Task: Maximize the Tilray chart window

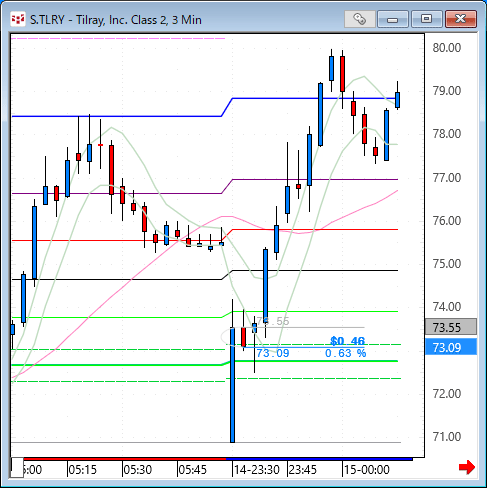Action: tap(427, 19)
